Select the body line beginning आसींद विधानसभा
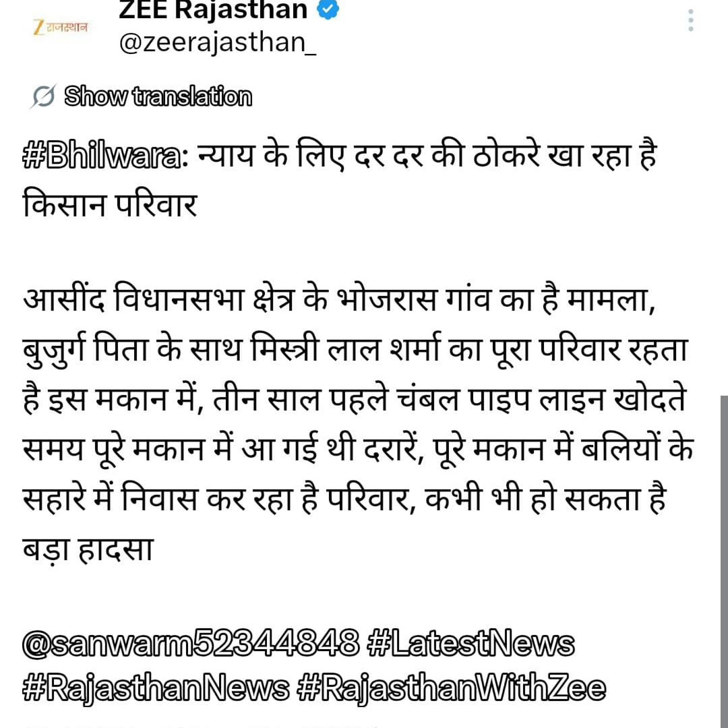 point(339,301)
